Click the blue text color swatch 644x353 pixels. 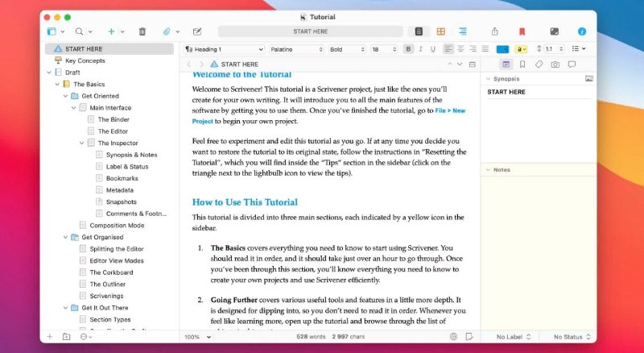click(502, 49)
